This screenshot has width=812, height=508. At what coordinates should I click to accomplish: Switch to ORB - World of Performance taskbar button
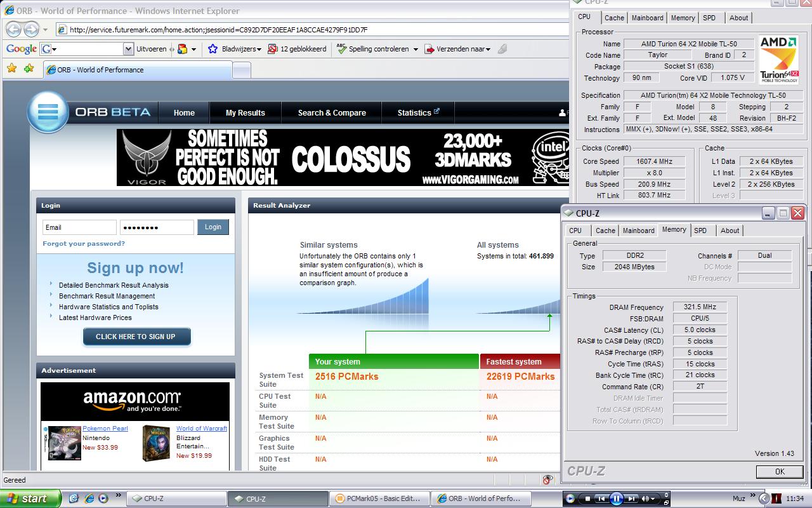tap(481, 498)
